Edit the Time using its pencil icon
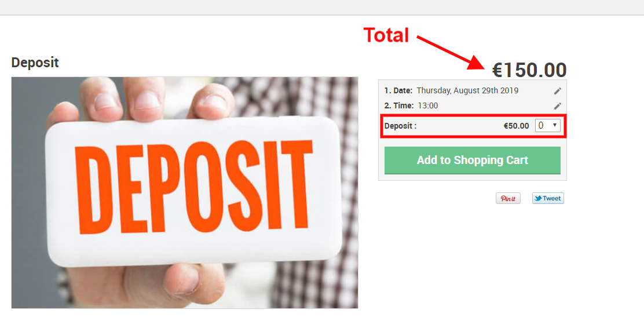Screen dimensions: 644x317 point(557,105)
